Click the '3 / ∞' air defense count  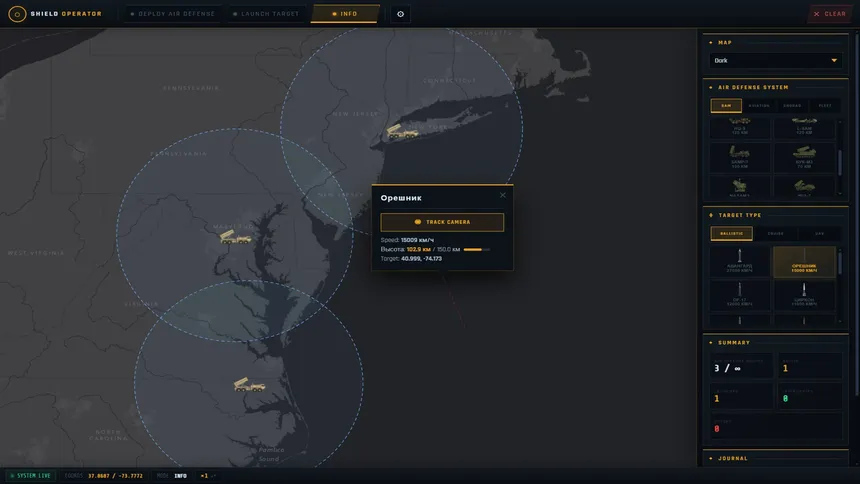(727, 368)
